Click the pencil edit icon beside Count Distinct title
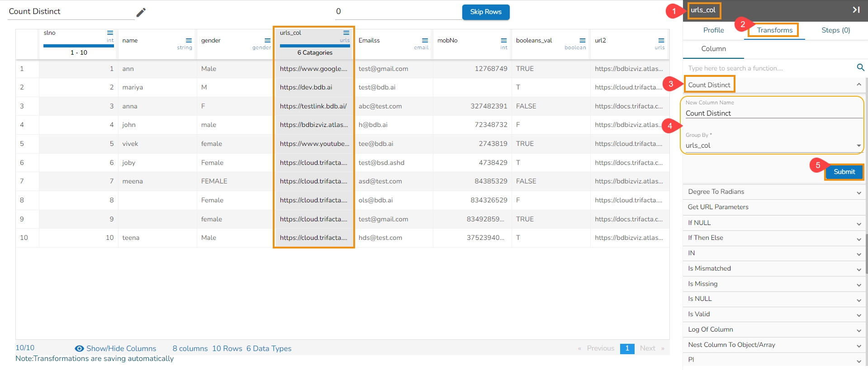The height and width of the screenshot is (370, 868). (141, 12)
